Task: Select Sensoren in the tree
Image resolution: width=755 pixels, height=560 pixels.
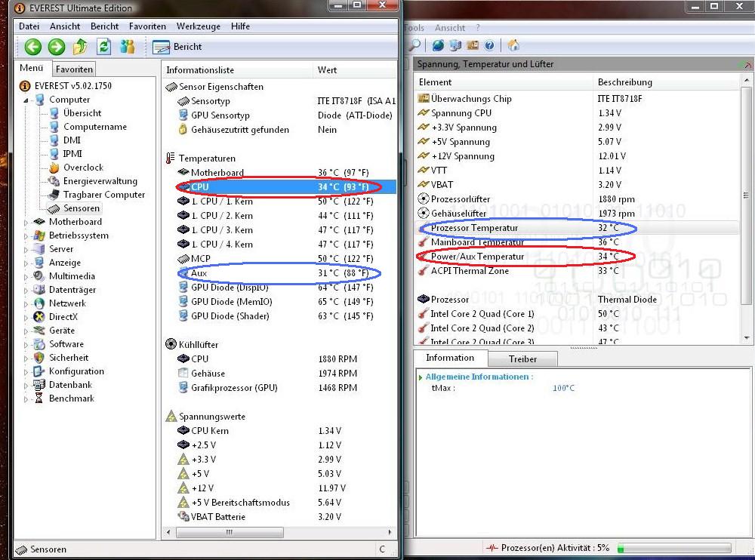Action: 82,208
